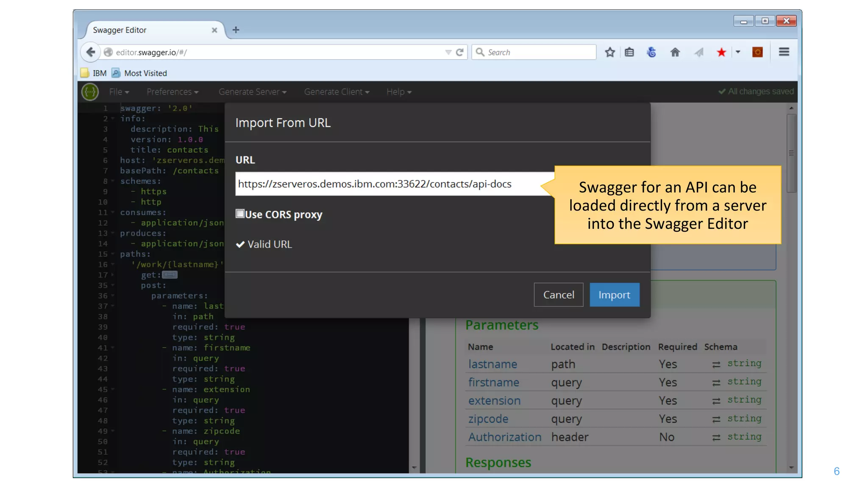This screenshot has width=868, height=488.
Task: Click the extension parameter link
Action: pyautogui.click(x=494, y=401)
